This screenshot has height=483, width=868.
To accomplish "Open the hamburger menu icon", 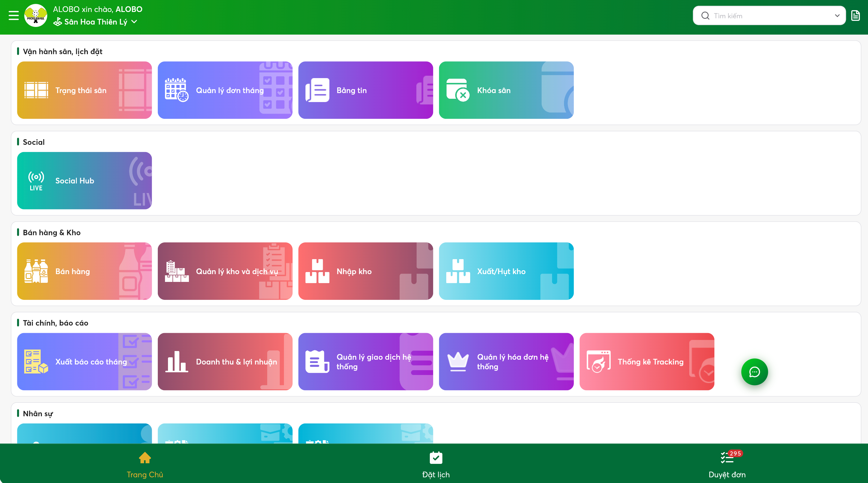I will [x=13, y=16].
